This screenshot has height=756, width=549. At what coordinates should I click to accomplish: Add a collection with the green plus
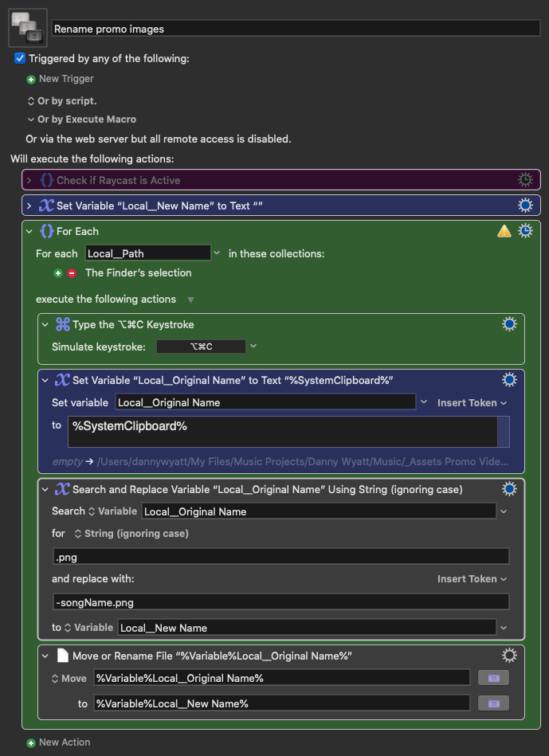tap(58, 273)
